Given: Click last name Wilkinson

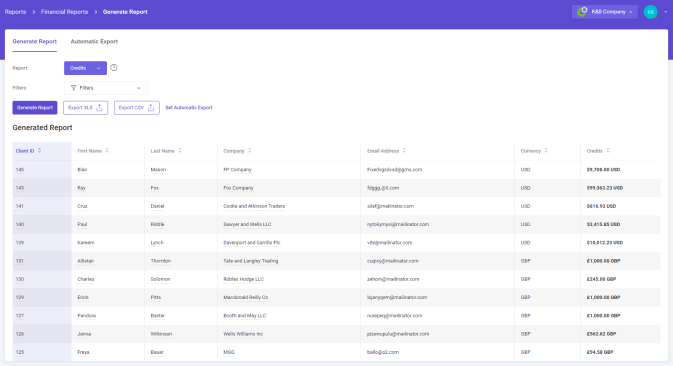Looking at the screenshot, I should pos(161,334).
